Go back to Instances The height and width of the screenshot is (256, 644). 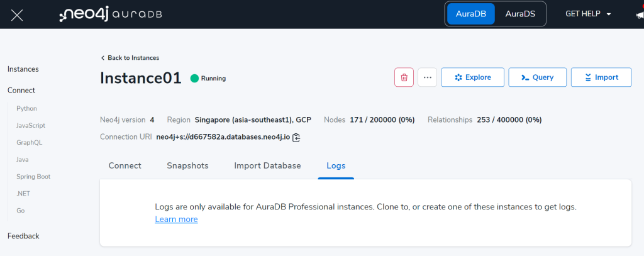coord(130,58)
